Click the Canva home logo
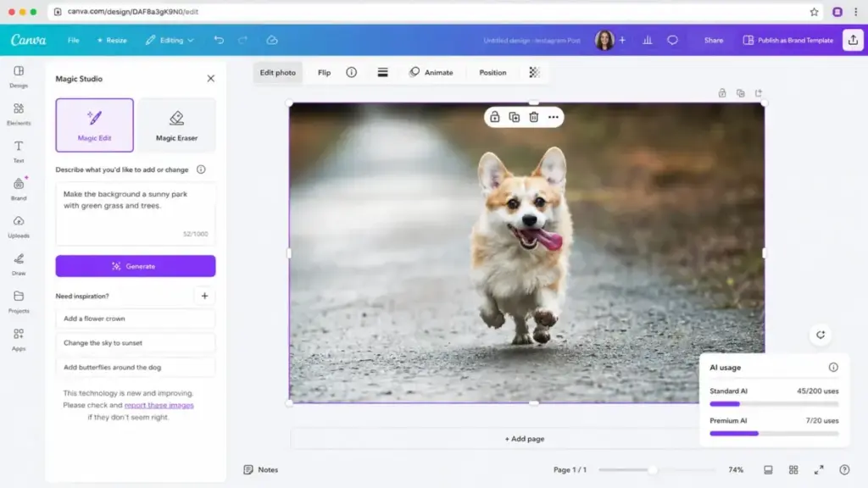The image size is (868, 488). click(28, 40)
